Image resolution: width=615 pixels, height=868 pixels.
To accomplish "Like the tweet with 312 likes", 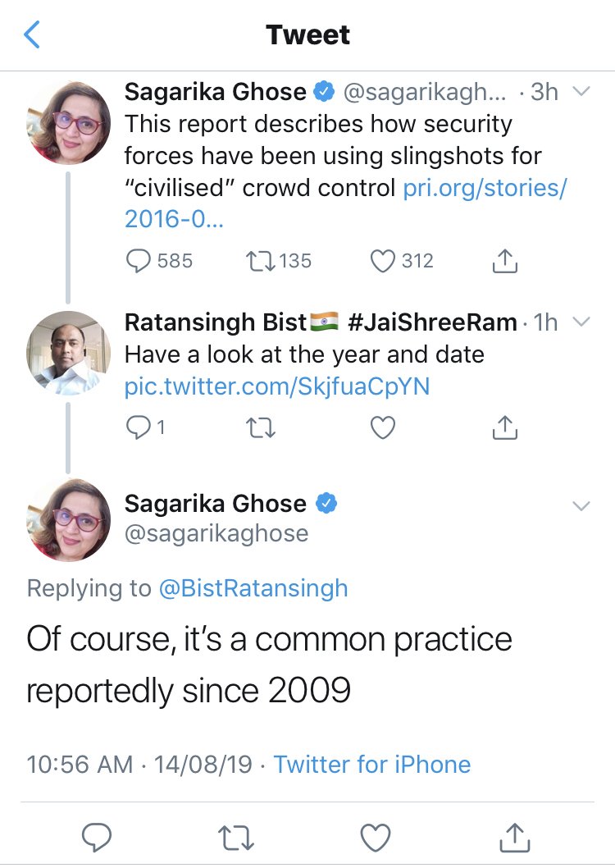I will 383,261.
